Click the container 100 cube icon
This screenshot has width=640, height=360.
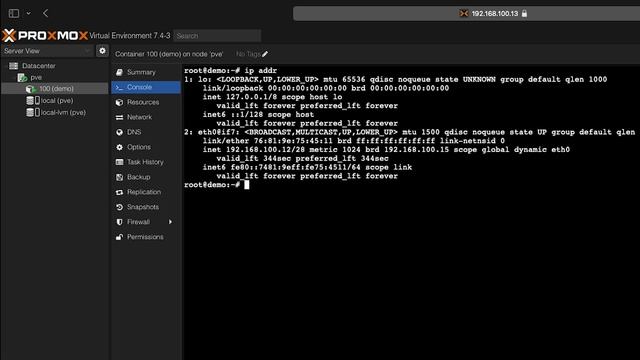pos(30,89)
